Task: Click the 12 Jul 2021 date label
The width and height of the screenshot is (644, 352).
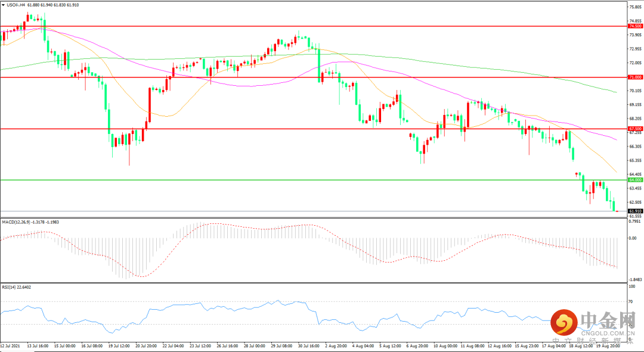Action: click(x=11, y=346)
